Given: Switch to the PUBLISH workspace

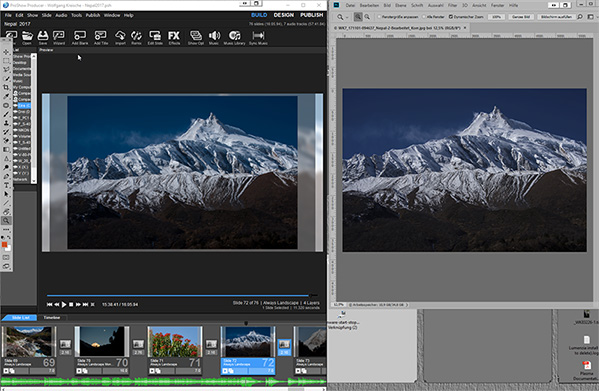Looking at the screenshot, I should tap(312, 15).
